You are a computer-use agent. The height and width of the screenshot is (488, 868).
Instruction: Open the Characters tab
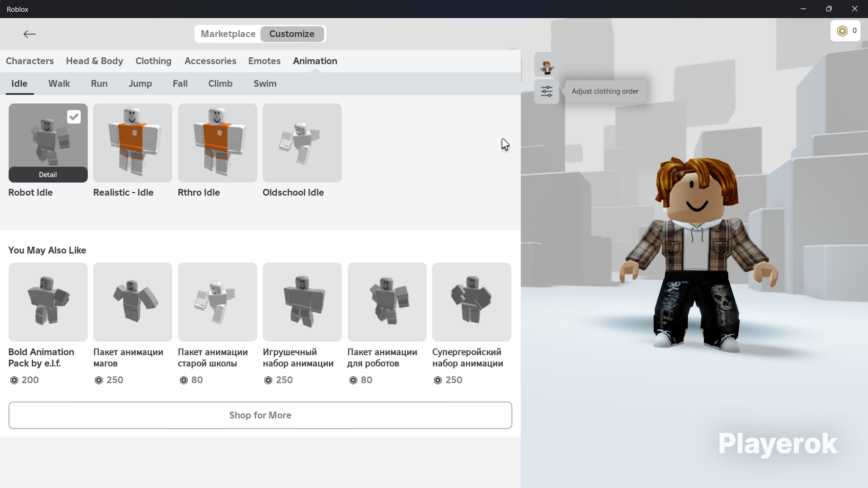(x=30, y=61)
